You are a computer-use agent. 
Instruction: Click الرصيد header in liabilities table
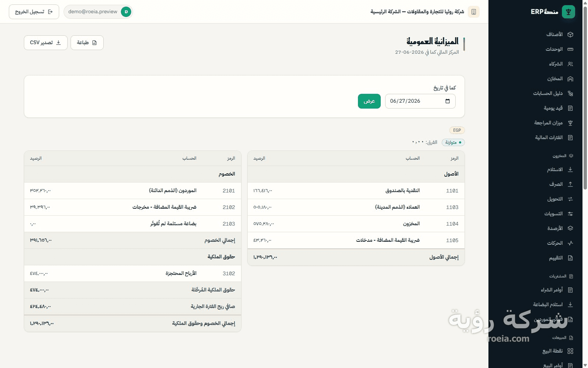tap(36, 158)
